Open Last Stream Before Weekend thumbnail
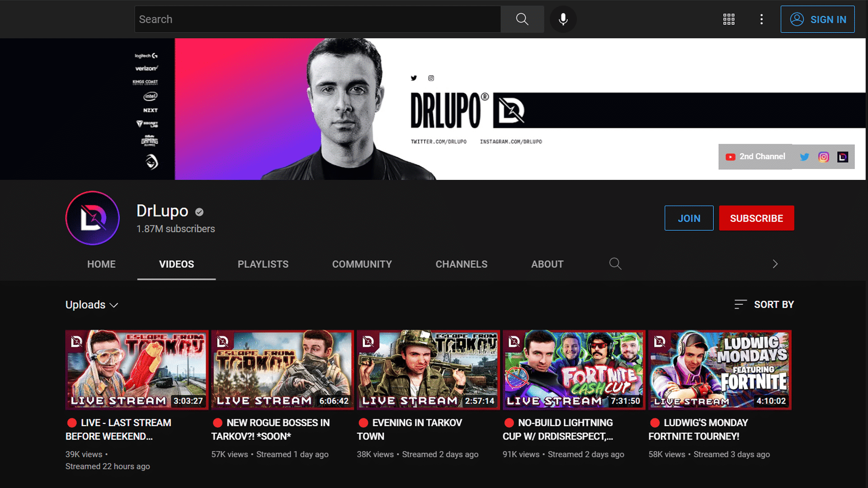 point(137,370)
